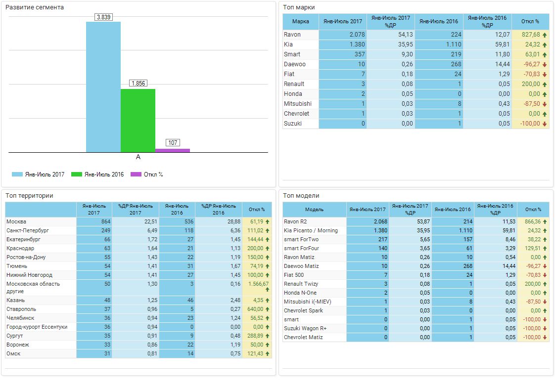Click the red down arrow in the Daewoo brand row

[x=545, y=65]
